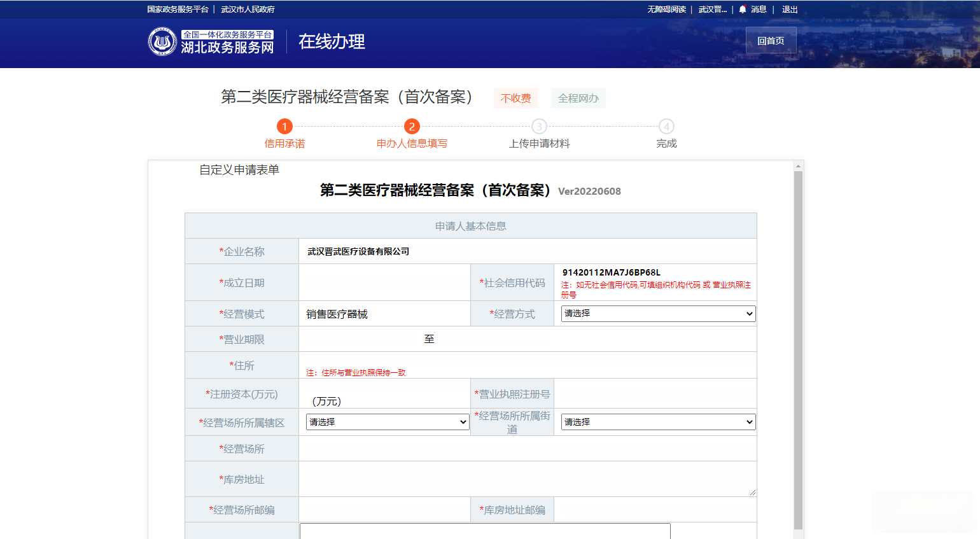Screen dimensions: 980x539
Task: Click the 住所 input field
Action: pos(528,361)
